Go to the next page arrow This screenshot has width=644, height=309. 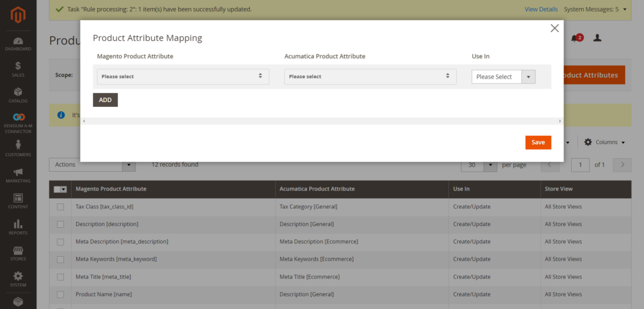[x=622, y=165]
